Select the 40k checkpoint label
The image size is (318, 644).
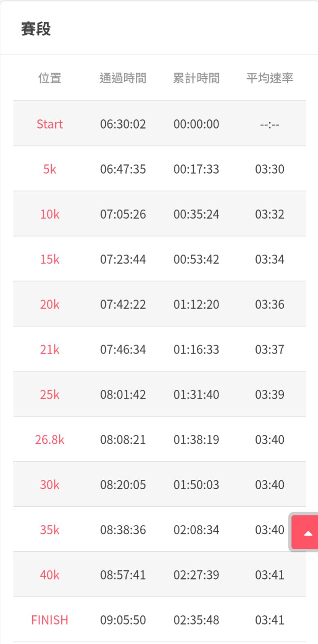tap(50, 575)
